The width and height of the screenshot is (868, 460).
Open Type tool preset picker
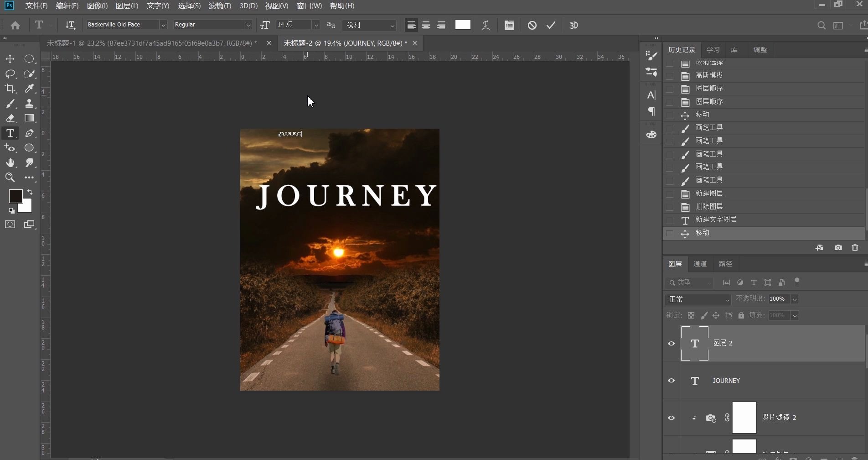(43, 26)
